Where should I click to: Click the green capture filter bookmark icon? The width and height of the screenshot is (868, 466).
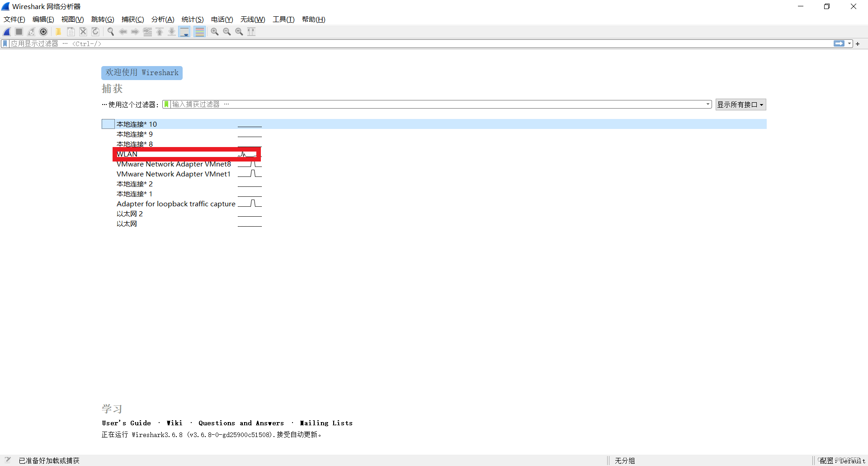click(166, 105)
